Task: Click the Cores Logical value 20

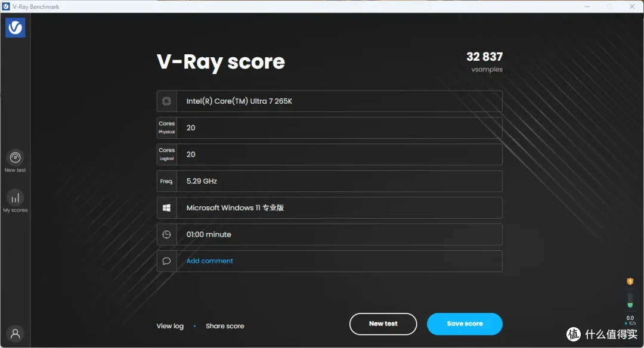Action: (191, 154)
